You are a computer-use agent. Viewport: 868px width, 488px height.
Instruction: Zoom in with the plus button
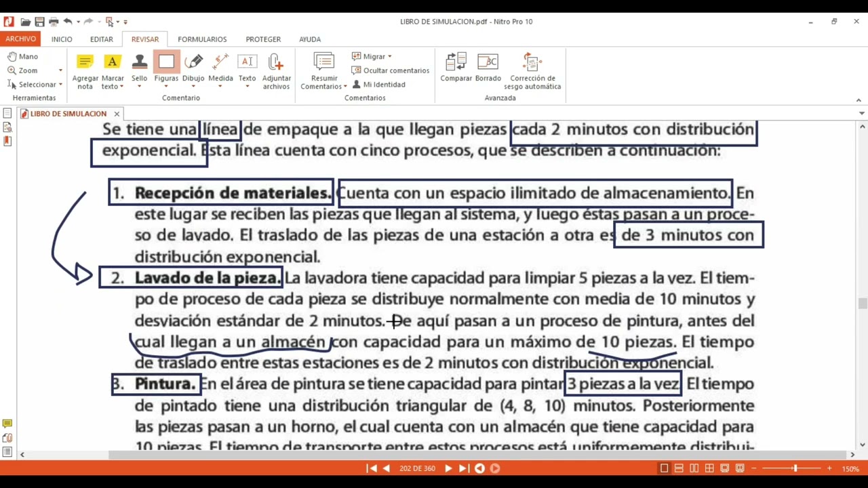pos(829,468)
